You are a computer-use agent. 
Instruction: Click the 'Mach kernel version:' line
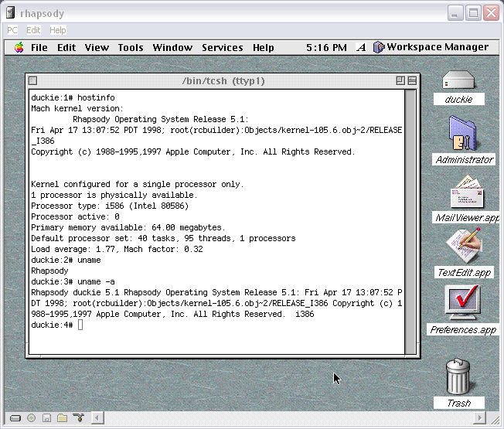point(77,109)
